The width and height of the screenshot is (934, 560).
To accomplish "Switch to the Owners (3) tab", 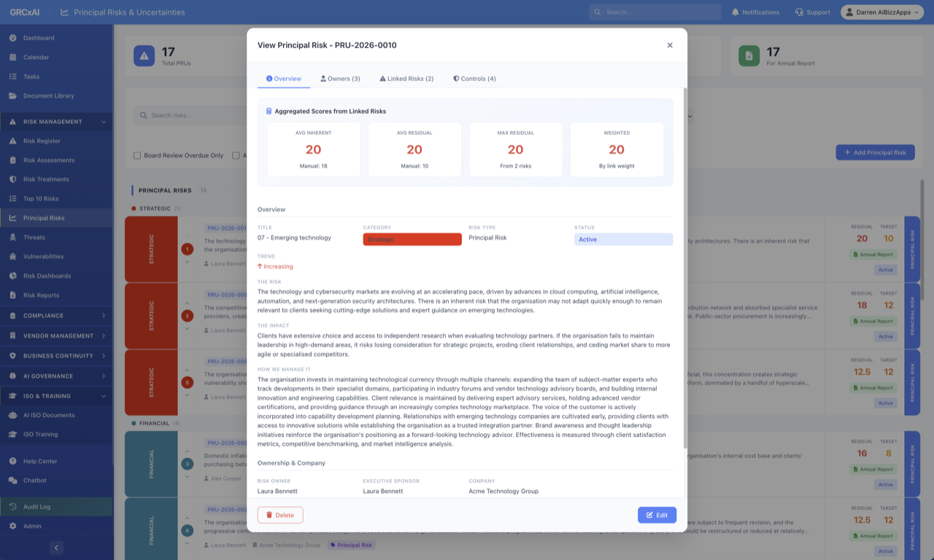I will coord(340,79).
